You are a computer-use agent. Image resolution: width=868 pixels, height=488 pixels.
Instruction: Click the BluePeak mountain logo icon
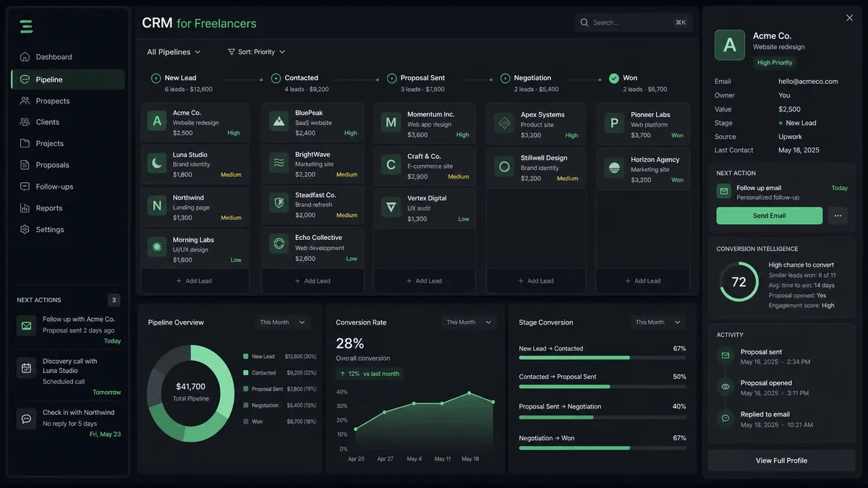(x=279, y=121)
